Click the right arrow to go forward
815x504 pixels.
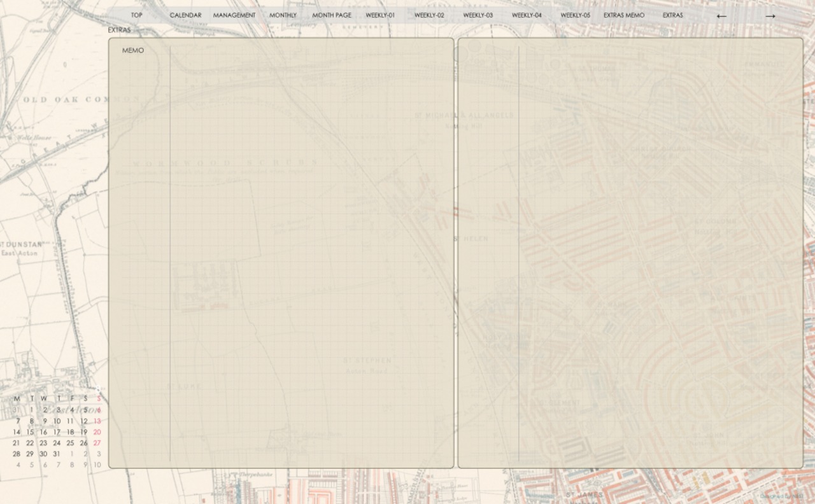[770, 16]
